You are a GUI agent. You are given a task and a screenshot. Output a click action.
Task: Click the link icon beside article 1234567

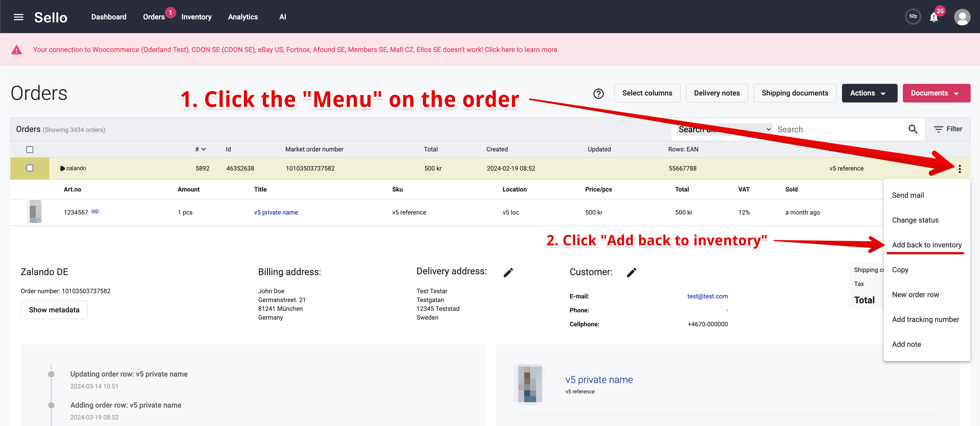click(x=95, y=212)
